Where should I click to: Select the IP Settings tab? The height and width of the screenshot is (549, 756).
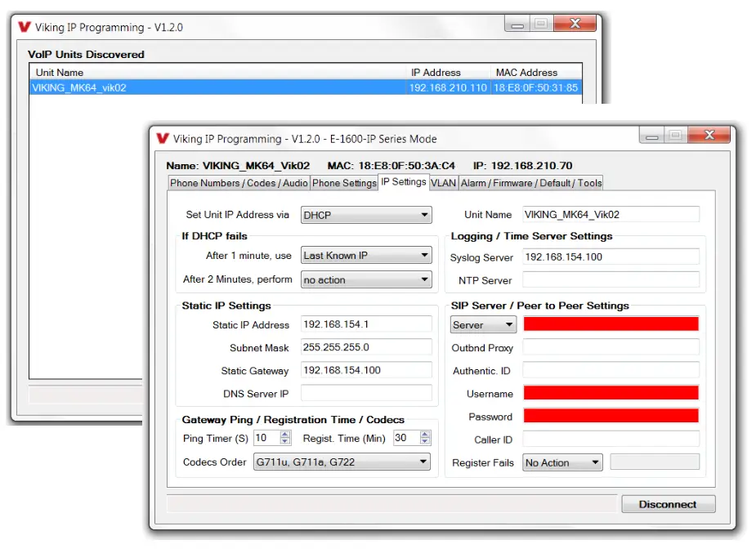[404, 181]
